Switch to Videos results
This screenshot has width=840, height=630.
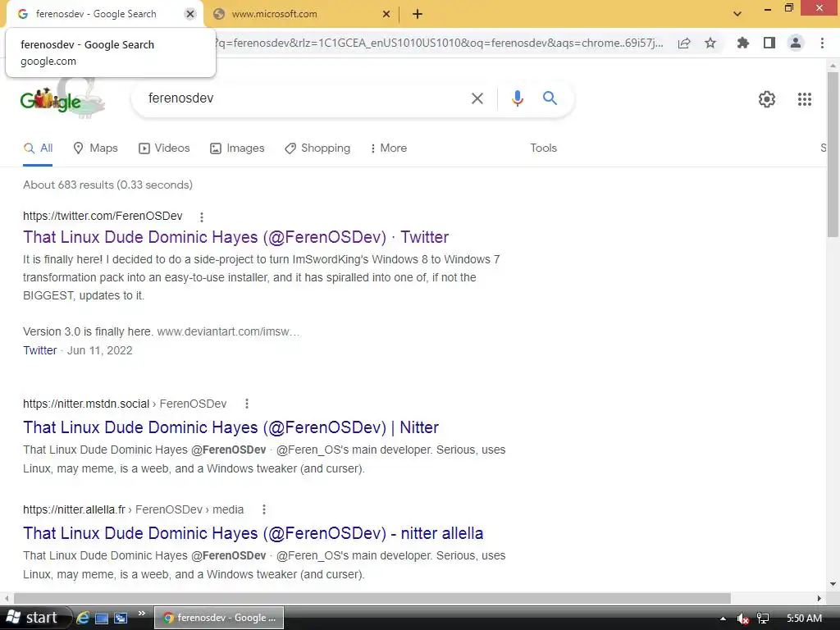[164, 148]
